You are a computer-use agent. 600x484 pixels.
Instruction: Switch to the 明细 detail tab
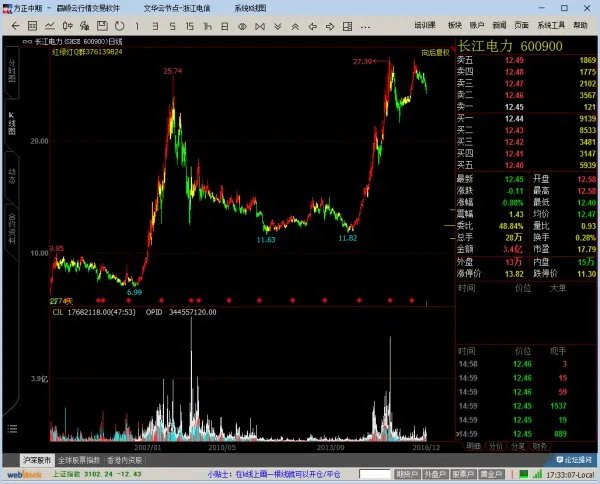473,446
